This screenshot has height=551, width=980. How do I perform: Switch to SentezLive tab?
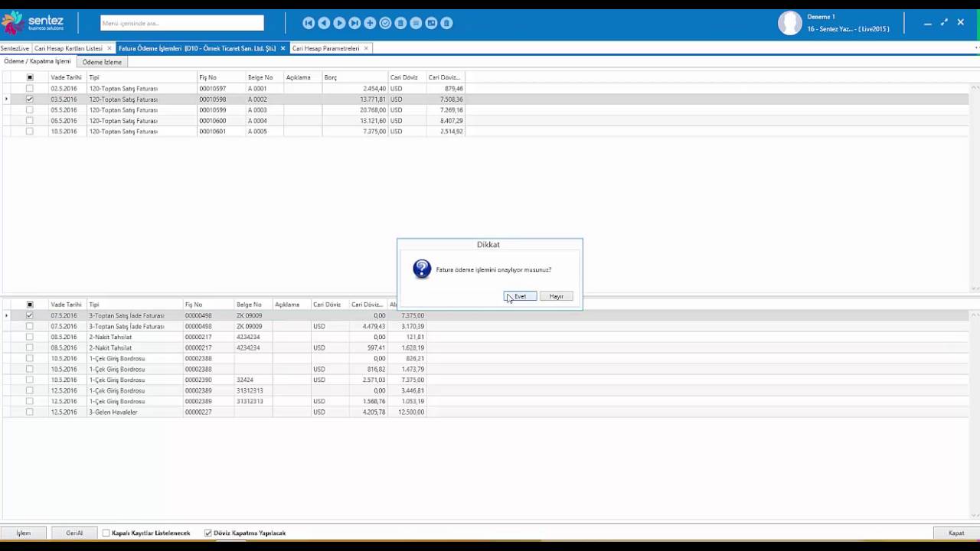tap(15, 48)
